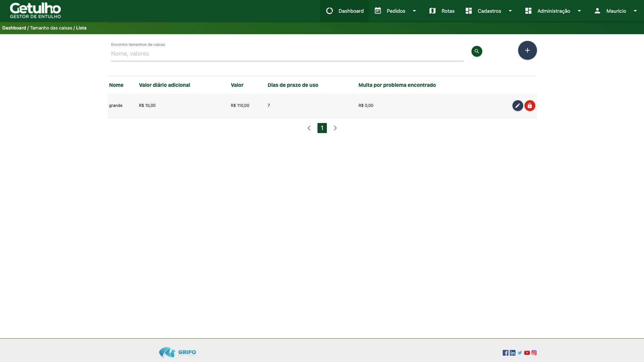The image size is (644, 362).
Task: Select the R$ 0,00 fine cell
Action: (x=366, y=106)
